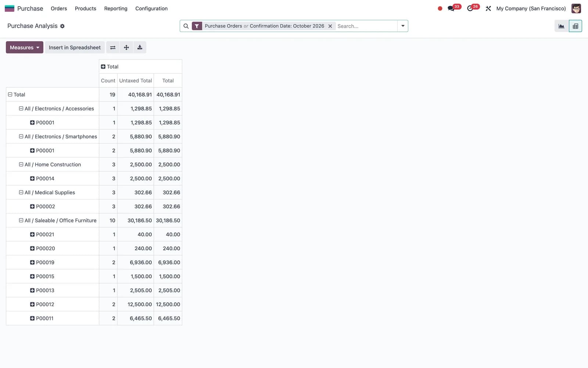Toggle the search options dropdown arrow
588x368 pixels.
[x=403, y=26]
